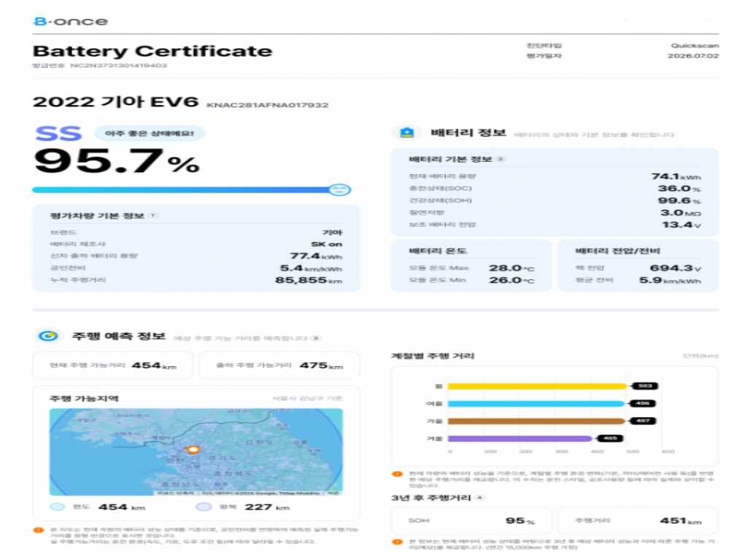Click the 주행 가능지역 heading

pyautogui.click(x=84, y=399)
